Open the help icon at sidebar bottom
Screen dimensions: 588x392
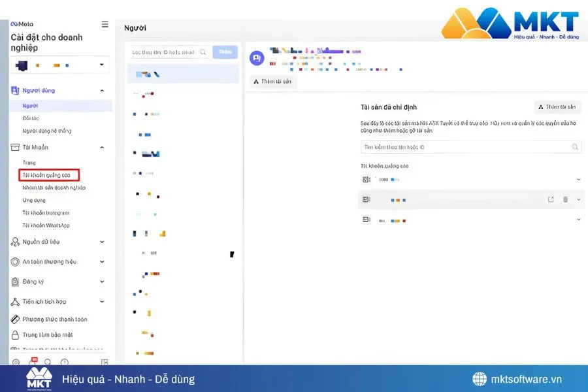[64, 362]
